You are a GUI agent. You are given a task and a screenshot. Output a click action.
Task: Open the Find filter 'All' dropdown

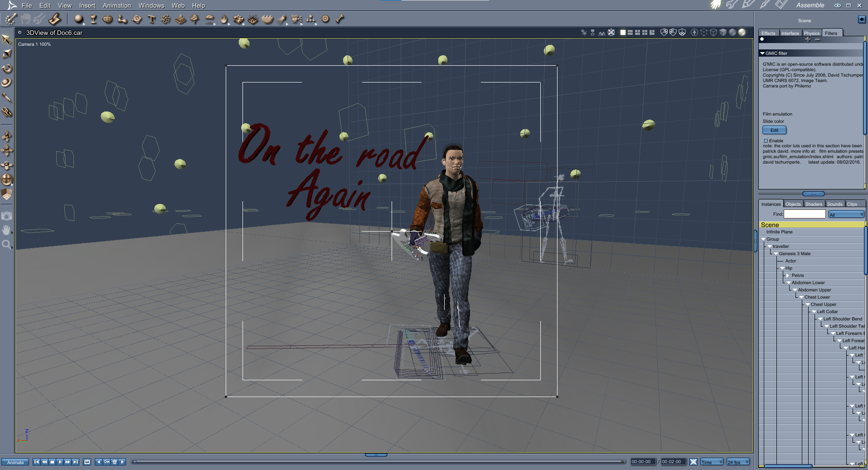coord(846,214)
